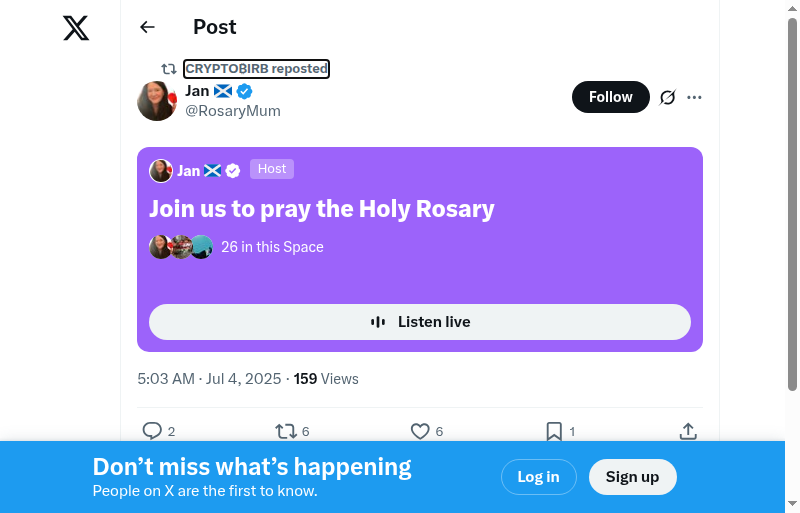
Task: Click Jan's profile avatar photo
Action: 157,101
